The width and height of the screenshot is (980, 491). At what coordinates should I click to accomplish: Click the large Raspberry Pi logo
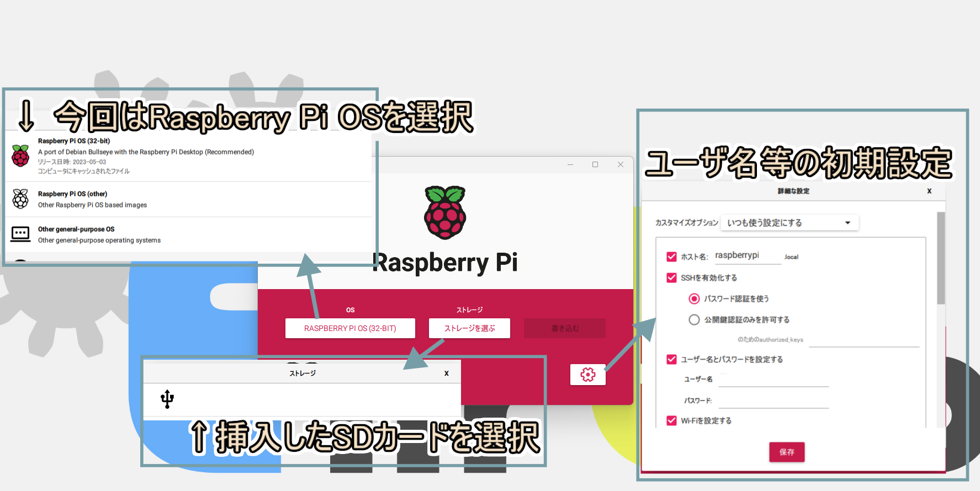click(x=445, y=213)
